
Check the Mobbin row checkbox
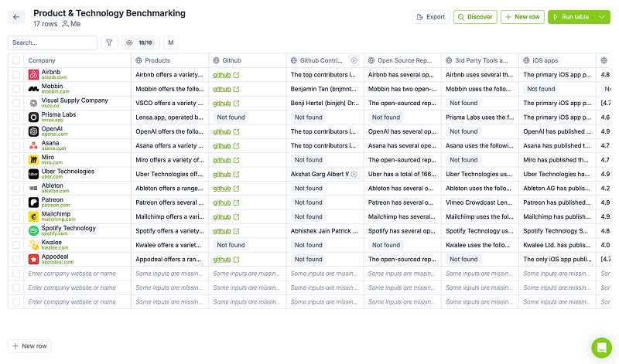[x=16, y=89]
